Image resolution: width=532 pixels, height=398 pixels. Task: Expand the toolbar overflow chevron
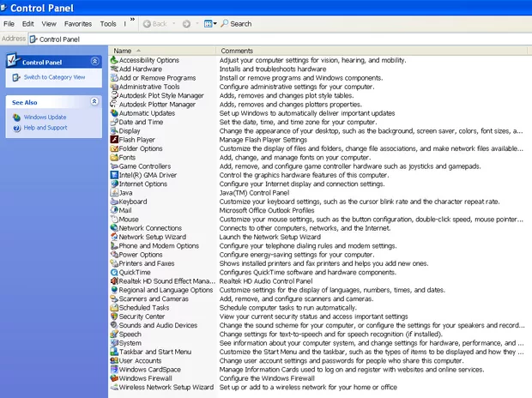pos(131,19)
